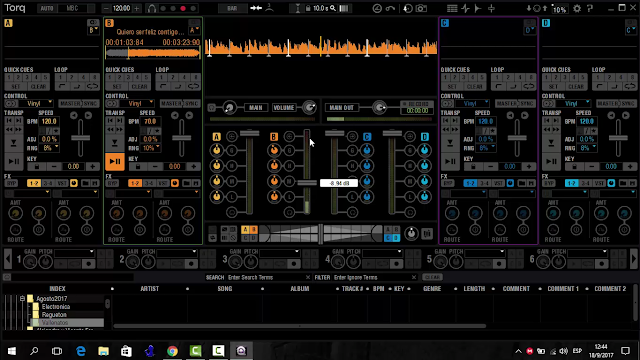Open Deck A speed range 8% dropdown
The image size is (640, 360).
point(50,148)
